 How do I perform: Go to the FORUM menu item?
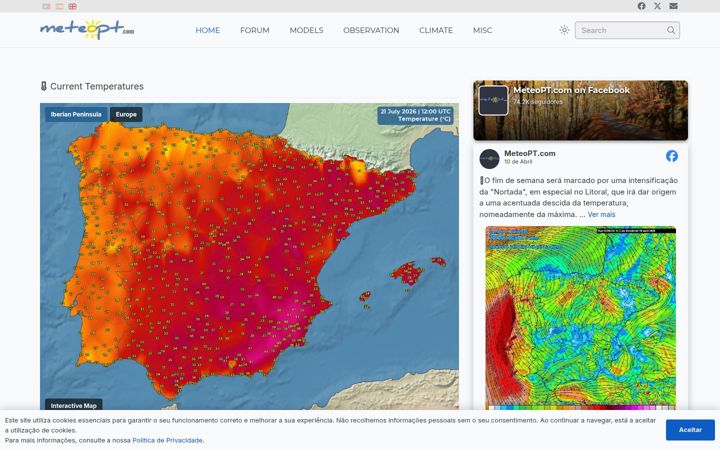click(x=255, y=30)
